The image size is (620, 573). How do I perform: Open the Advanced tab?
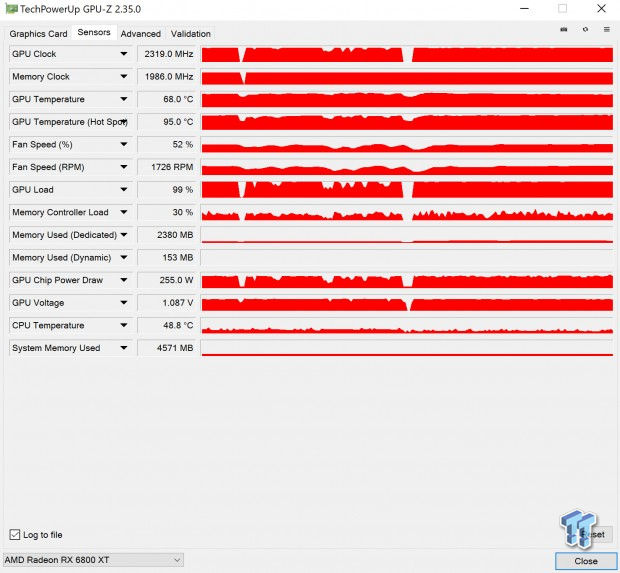click(x=141, y=34)
